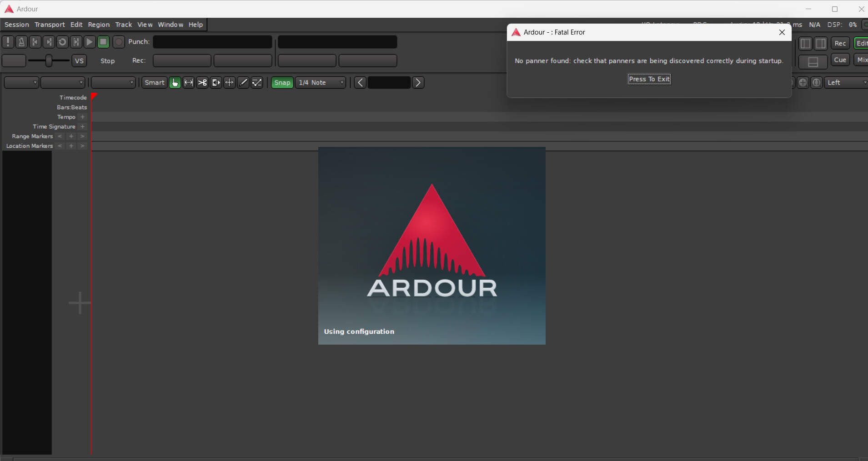
Task: Switch to the Cue window
Action: tap(840, 60)
